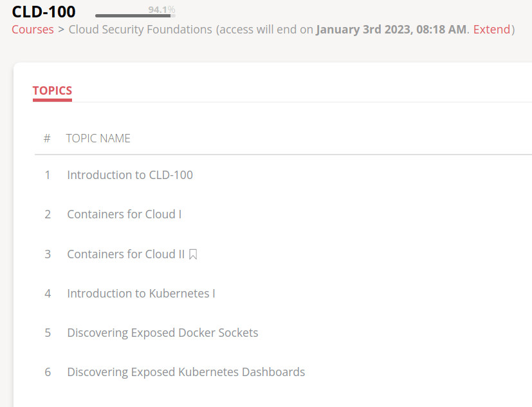Viewport: 532px width, 407px height.
Task: Click row number 4 in topics table
Action: coord(48,294)
